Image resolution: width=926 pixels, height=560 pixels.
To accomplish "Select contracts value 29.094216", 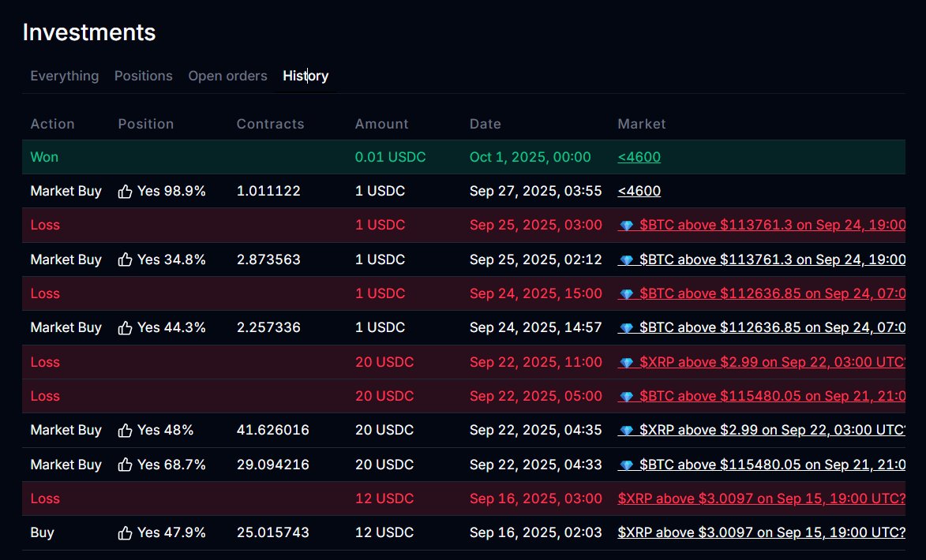I will 273,465.
